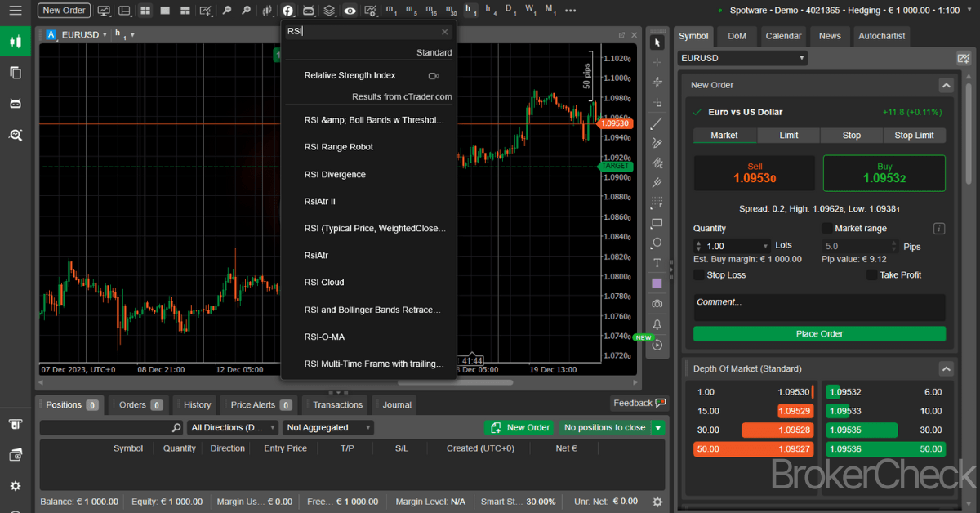Select the h4 timeframe button
Image resolution: width=980 pixels, height=513 pixels.
point(491,11)
